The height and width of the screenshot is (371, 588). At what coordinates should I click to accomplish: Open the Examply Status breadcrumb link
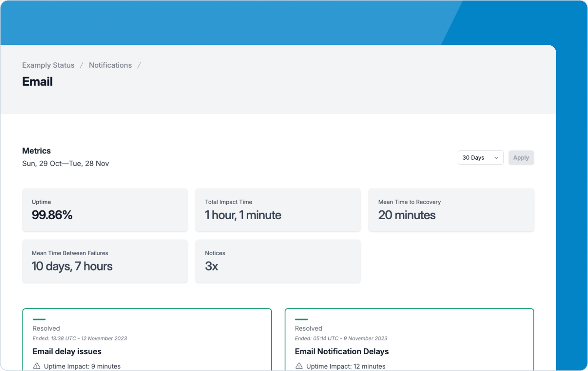click(48, 65)
